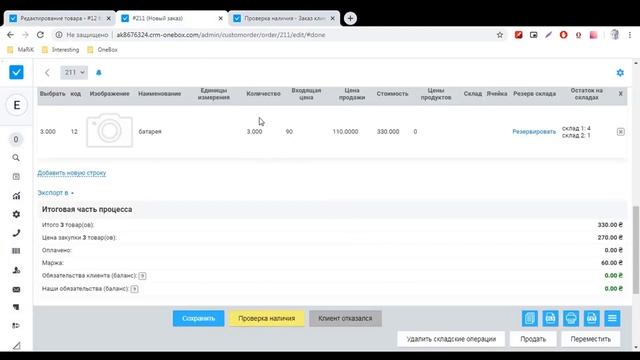Open the OneBox bookmark folder

(102, 50)
